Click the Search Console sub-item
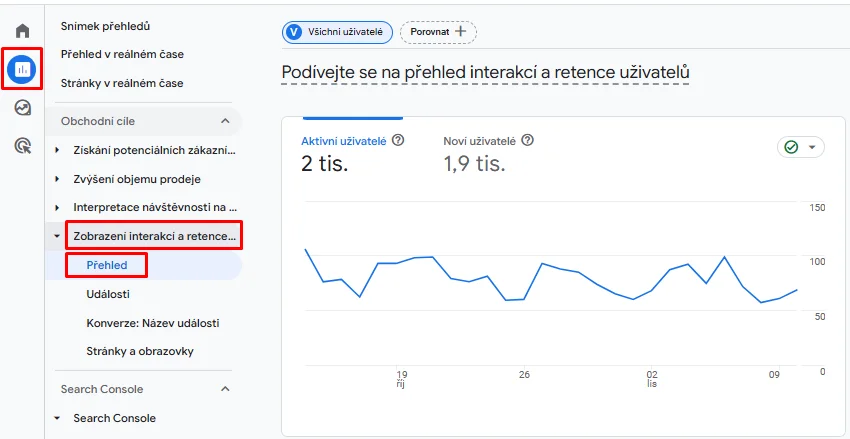The width and height of the screenshot is (850, 439). [x=114, y=418]
